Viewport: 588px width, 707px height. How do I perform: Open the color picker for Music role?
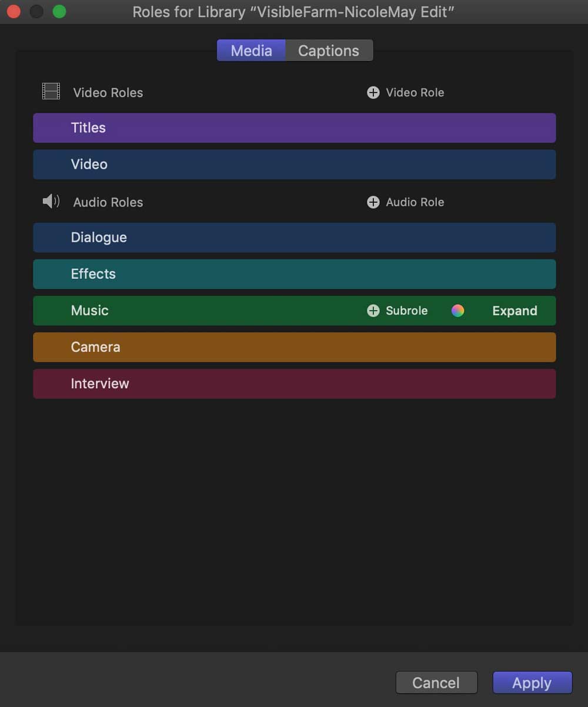457,311
